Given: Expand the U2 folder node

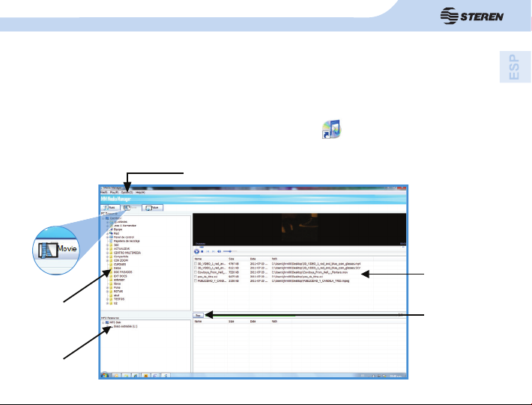Looking at the screenshot, I should pos(108,303).
